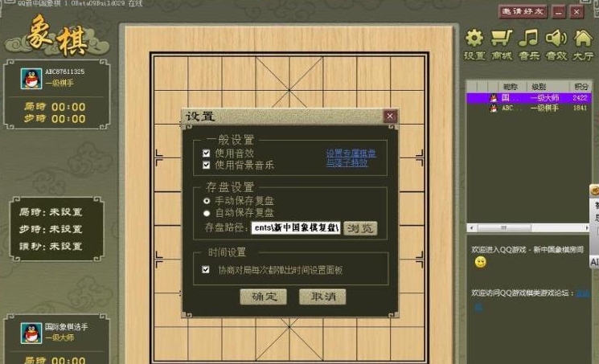Toggle the 使用背景音乐 checkbox
Viewport: 599px width, 364px height.
(x=207, y=165)
